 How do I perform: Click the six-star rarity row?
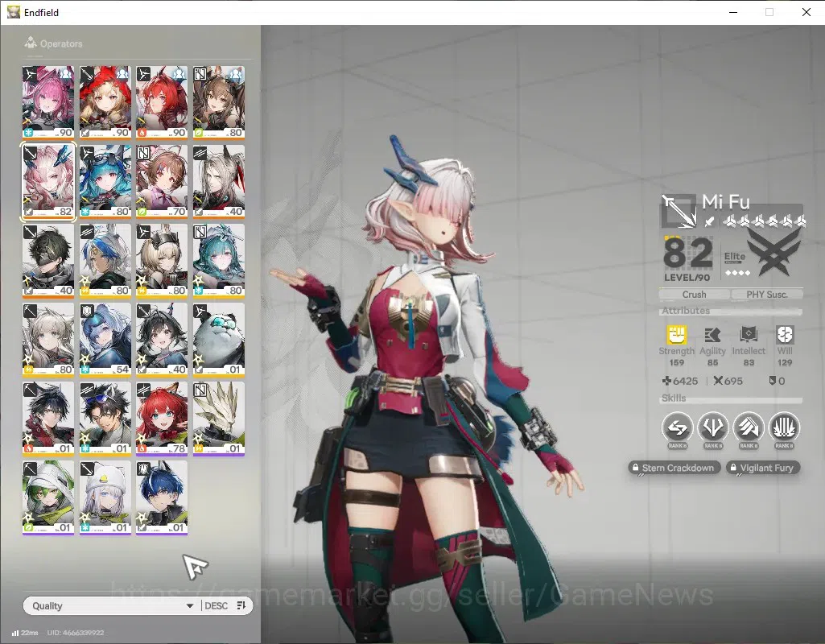pyautogui.click(x=764, y=221)
